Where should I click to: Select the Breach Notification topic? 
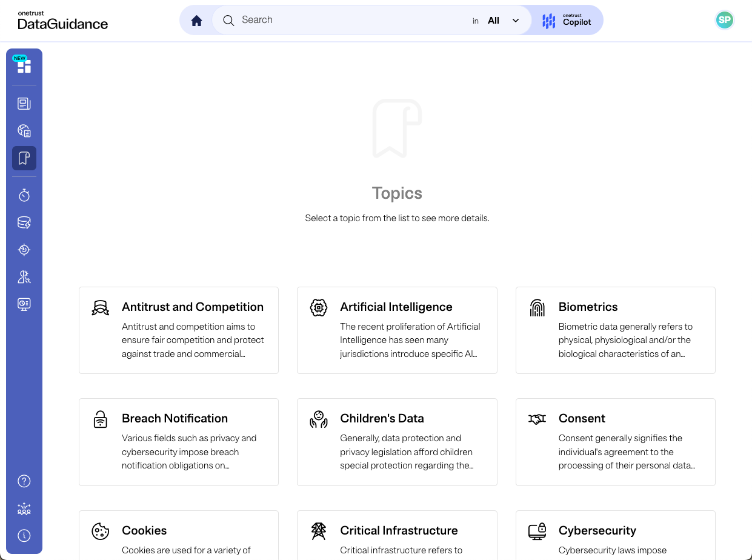pos(178,442)
